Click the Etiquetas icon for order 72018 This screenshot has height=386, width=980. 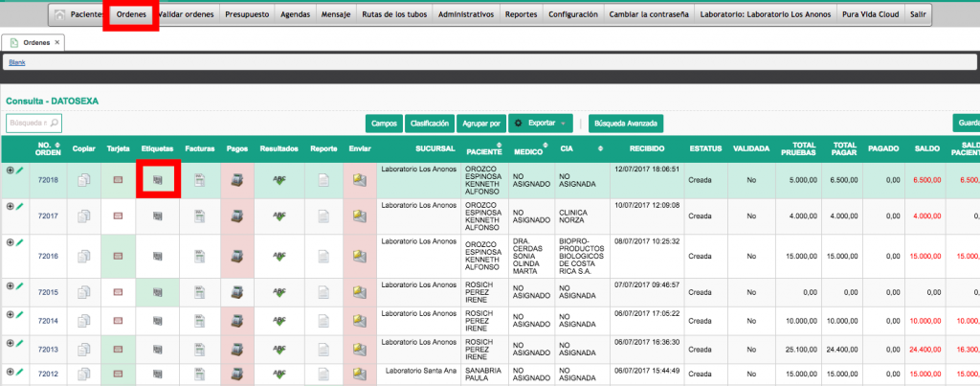pos(158,179)
